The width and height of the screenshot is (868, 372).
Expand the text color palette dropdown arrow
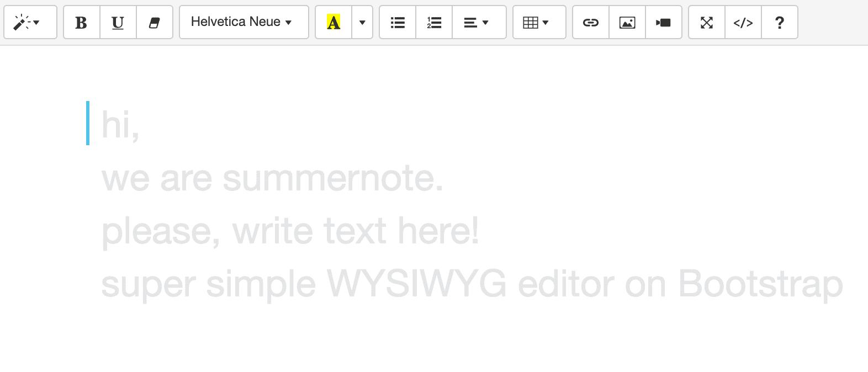(x=362, y=22)
